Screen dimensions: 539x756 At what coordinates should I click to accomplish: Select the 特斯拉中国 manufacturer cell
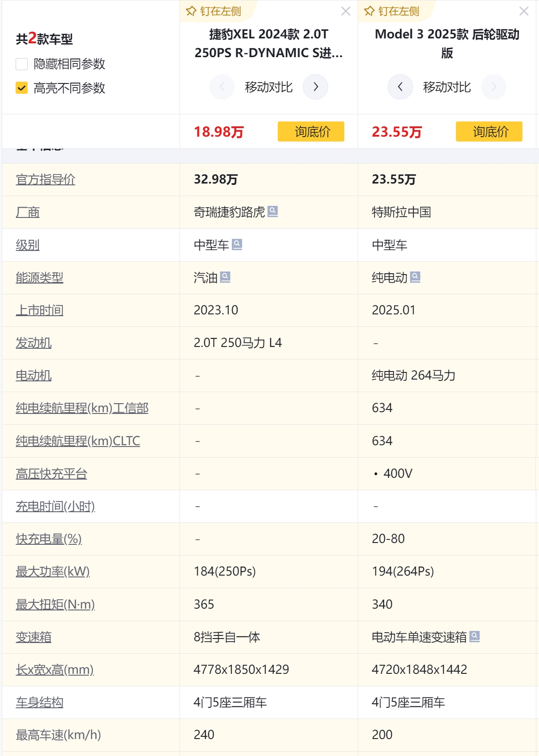(x=401, y=212)
